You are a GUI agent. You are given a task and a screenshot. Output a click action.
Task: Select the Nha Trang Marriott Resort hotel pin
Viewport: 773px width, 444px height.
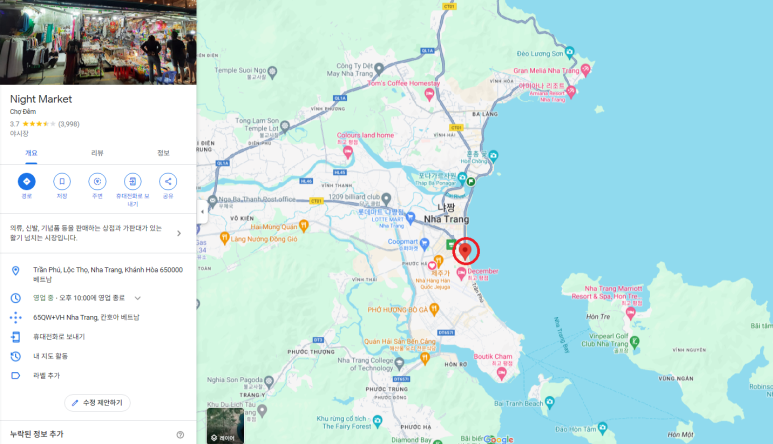click(631, 312)
